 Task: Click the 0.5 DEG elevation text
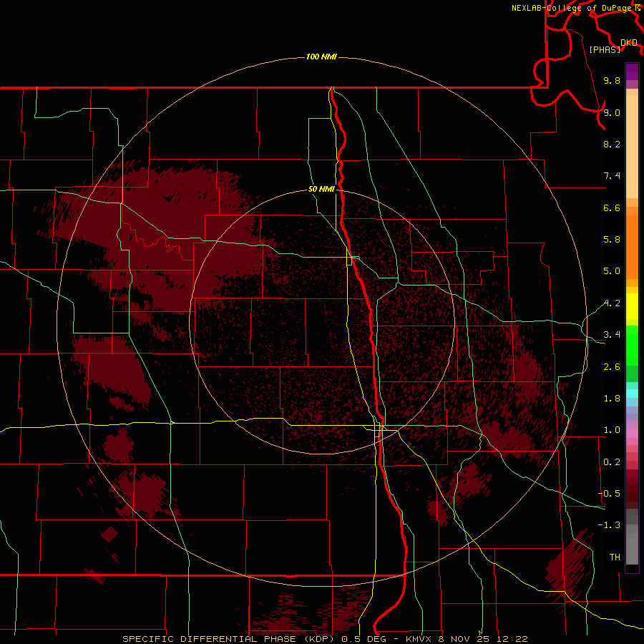point(366,639)
